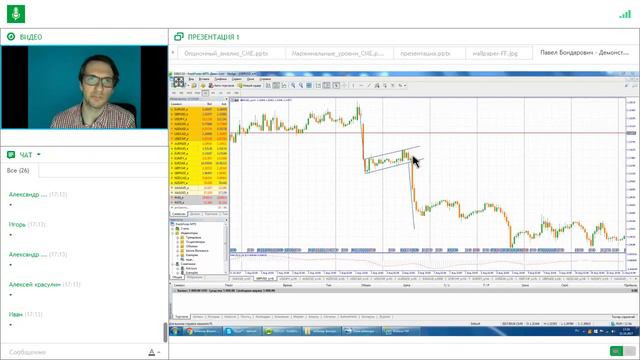Image resolution: width=640 pixels, height=360 pixels.
Task: Click the chat panel vertical scrollbar
Action: point(165,332)
